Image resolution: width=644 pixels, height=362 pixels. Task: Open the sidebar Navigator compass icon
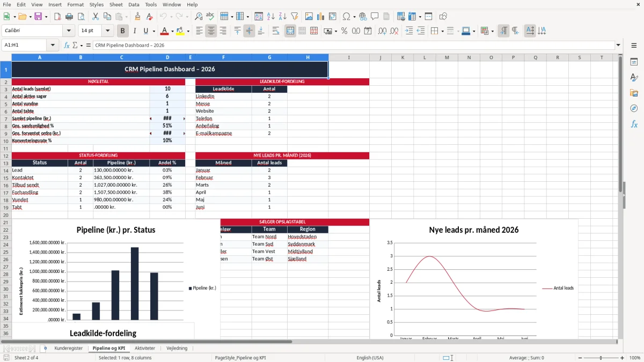[634, 108]
